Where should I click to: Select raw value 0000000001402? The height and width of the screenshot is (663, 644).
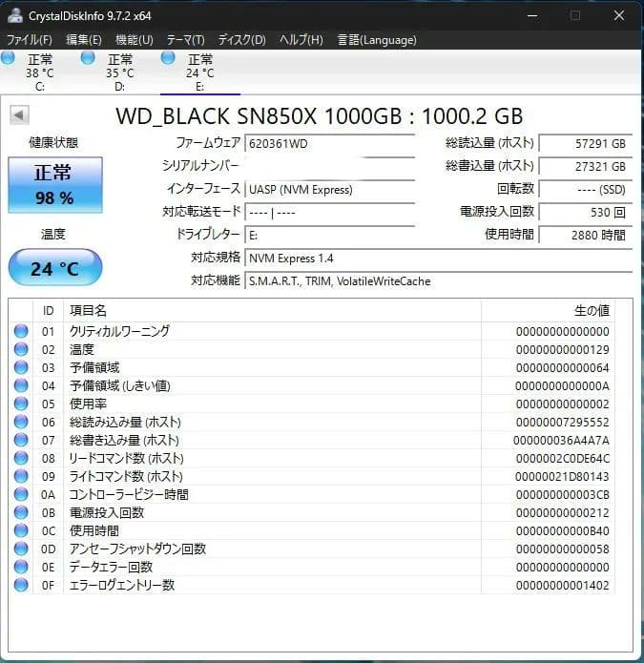pos(562,585)
